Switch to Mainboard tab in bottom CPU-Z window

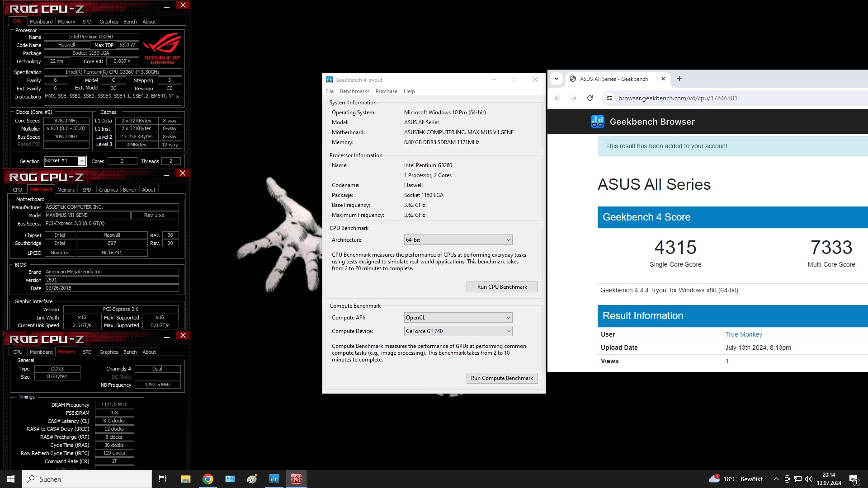41,352
